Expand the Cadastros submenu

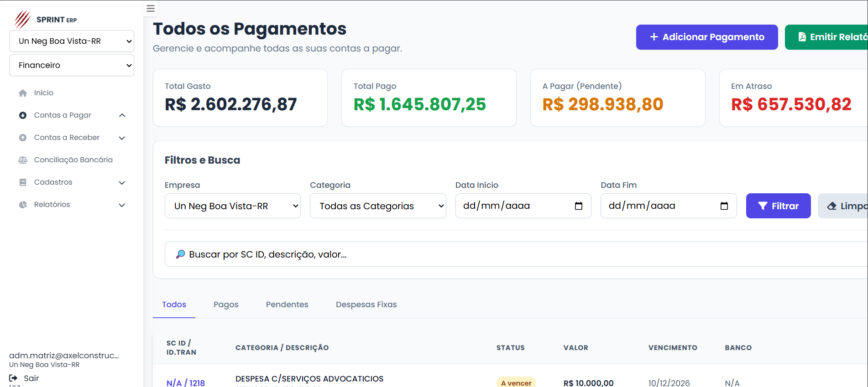coord(122,182)
